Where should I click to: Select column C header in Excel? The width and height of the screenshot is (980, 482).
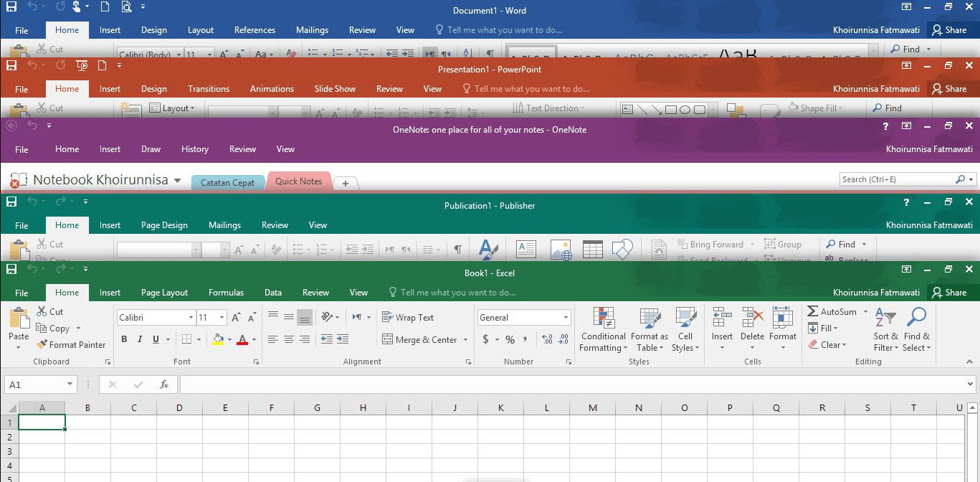click(134, 408)
